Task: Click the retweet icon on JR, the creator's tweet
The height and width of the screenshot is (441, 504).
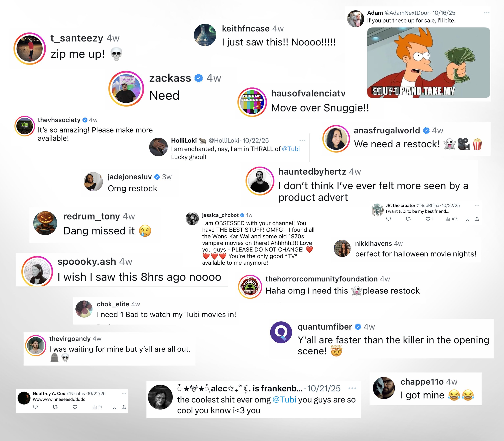Action: (408, 219)
